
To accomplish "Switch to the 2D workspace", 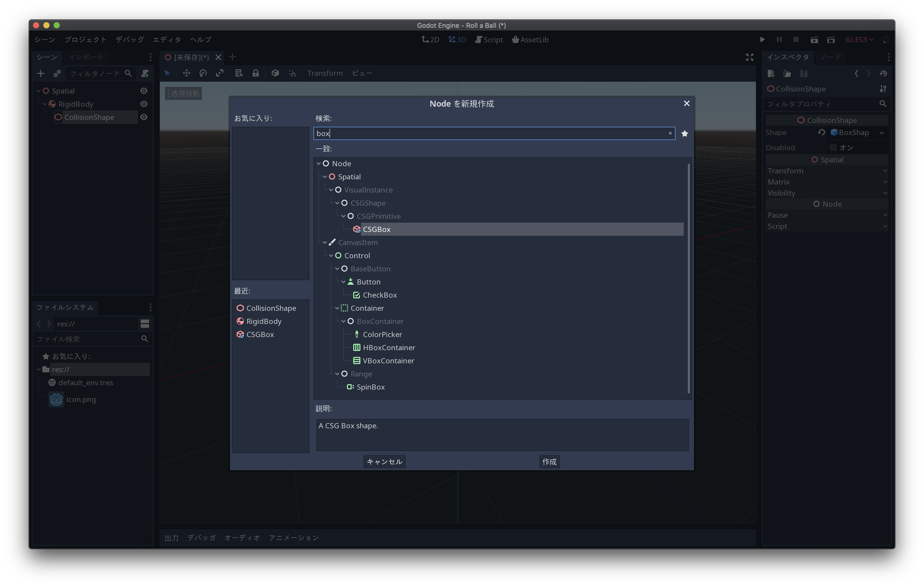I will pyautogui.click(x=431, y=39).
